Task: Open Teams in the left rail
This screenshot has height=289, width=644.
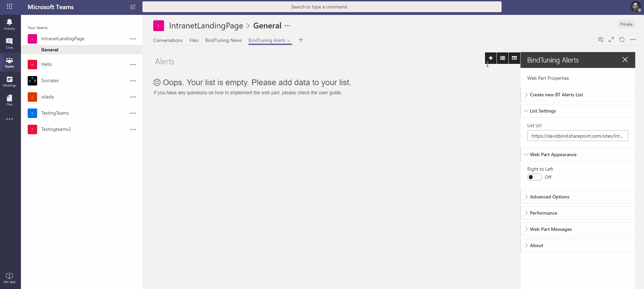Action: 9,62
